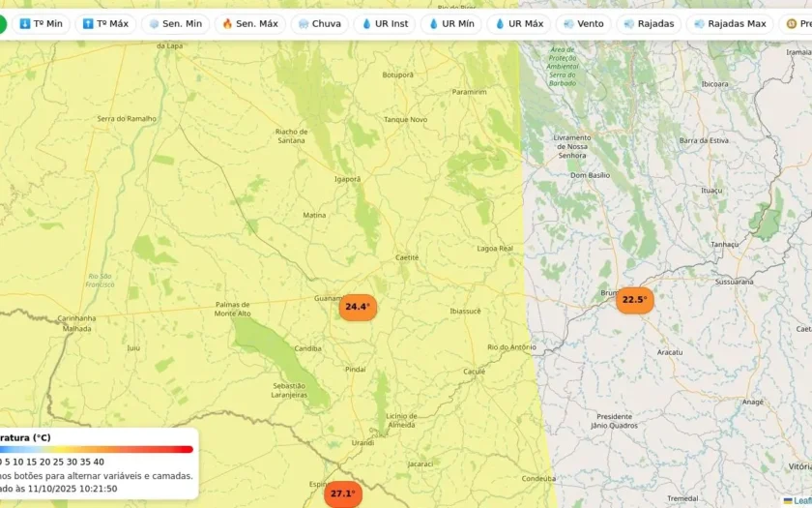812x508 pixels.
Task: Click the Livramento de Nossa Senhora label
Action: (x=572, y=147)
